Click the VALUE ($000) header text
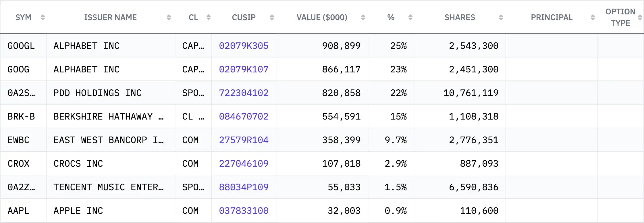Image resolution: width=644 pixels, height=223 pixels. 322,18
